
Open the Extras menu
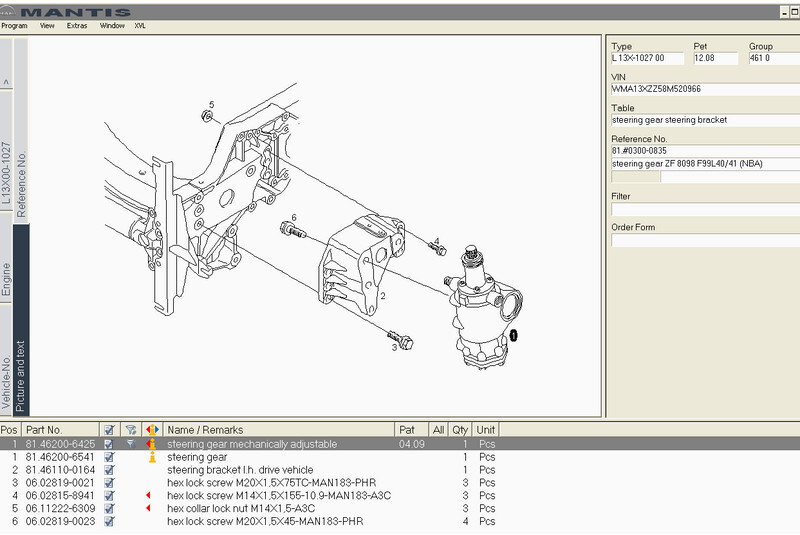click(77, 25)
